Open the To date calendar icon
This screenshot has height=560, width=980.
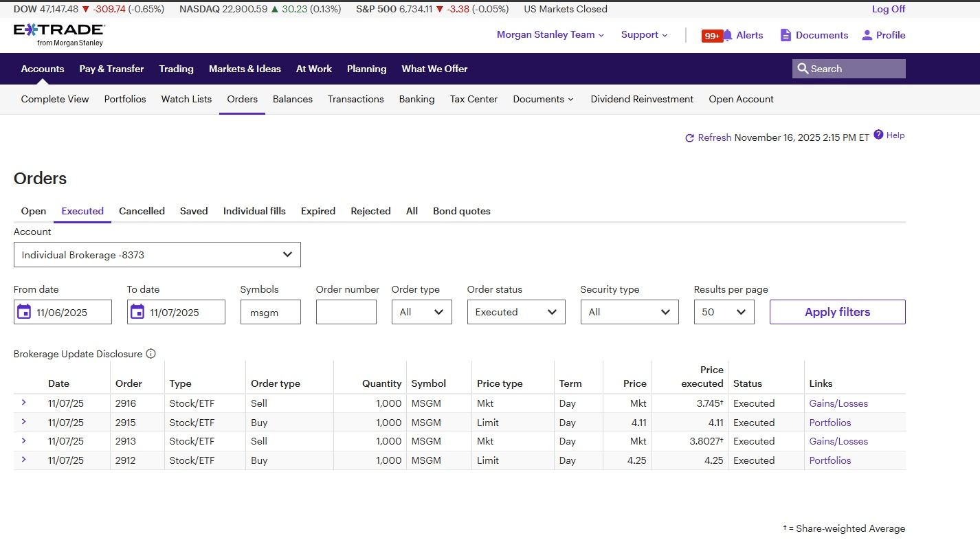click(x=137, y=312)
